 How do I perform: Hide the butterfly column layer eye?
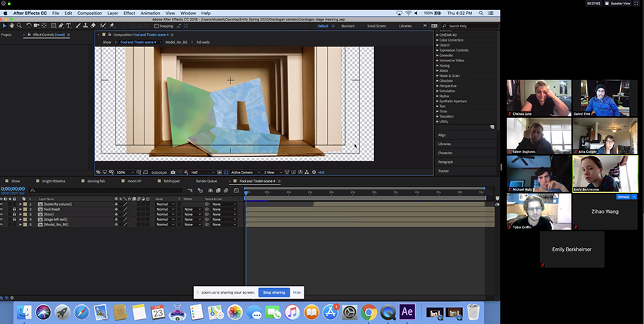coord(2,204)
